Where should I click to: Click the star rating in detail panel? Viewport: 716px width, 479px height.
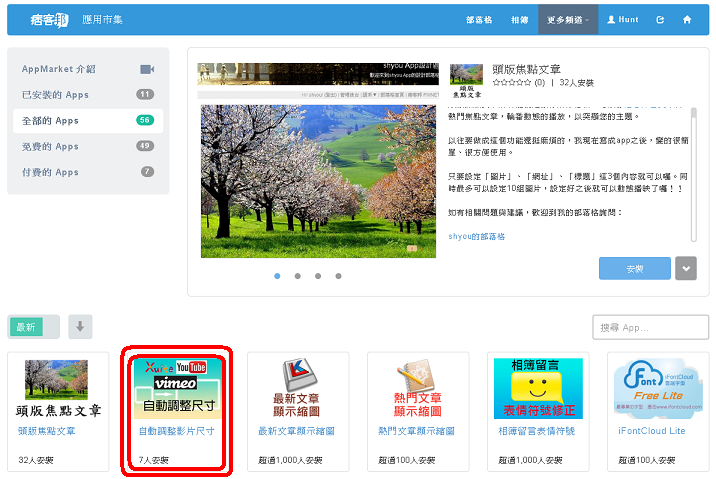(x=512, y=83)
